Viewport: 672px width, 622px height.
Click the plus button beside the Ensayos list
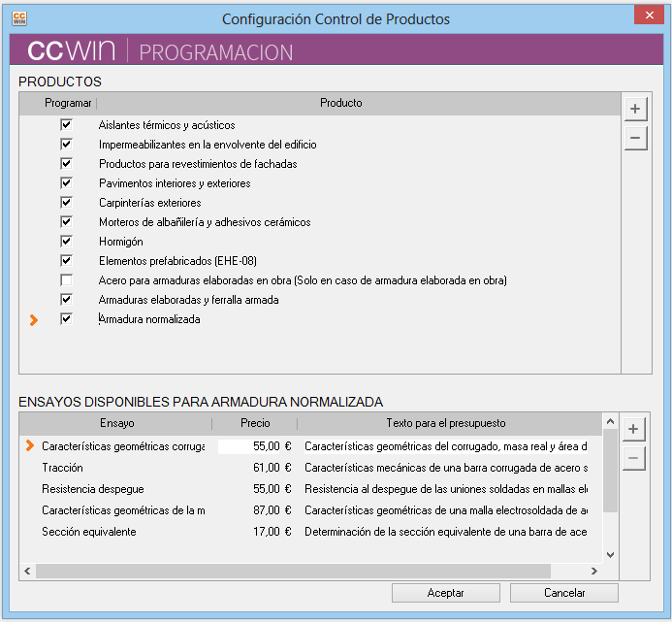coord(634,429)
